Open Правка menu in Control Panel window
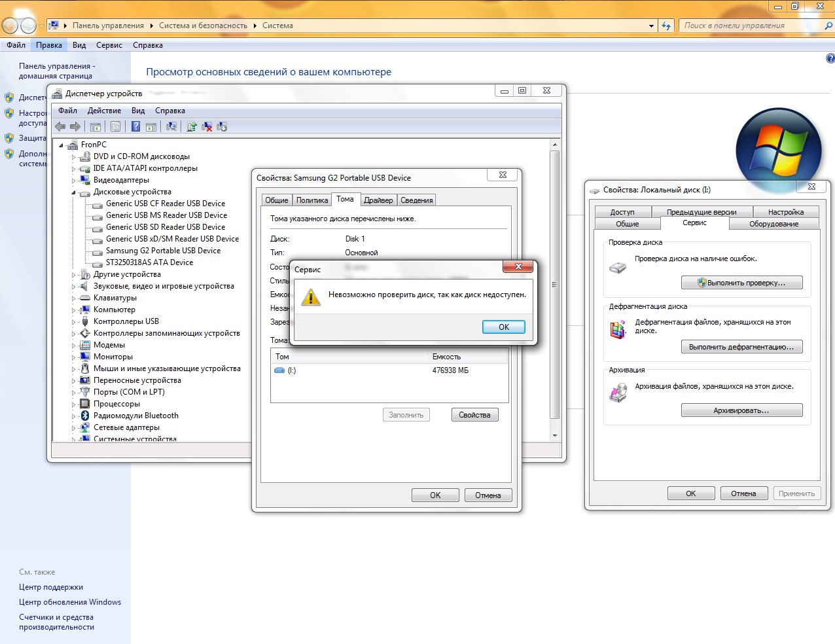The height and width of the screenshot is (644, 835). click(x=49, y=45)
